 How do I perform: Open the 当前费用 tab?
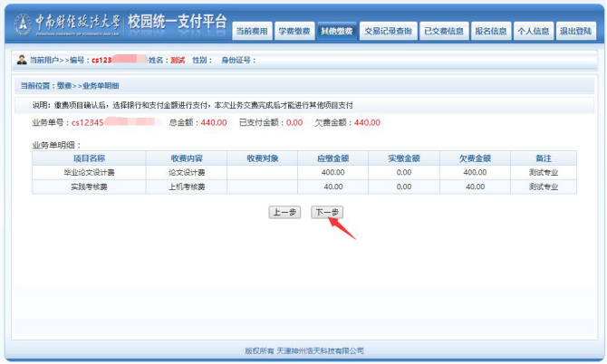tap(252, 31)
